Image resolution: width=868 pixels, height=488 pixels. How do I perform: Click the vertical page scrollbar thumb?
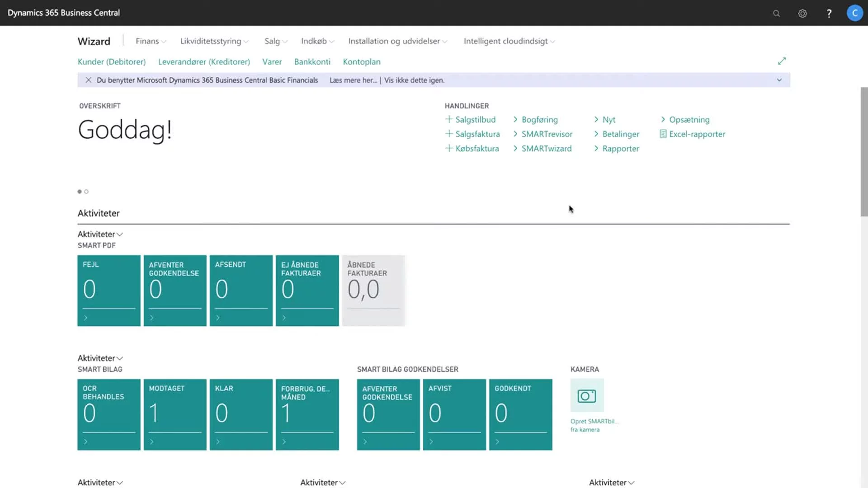[x=864, y=152]
